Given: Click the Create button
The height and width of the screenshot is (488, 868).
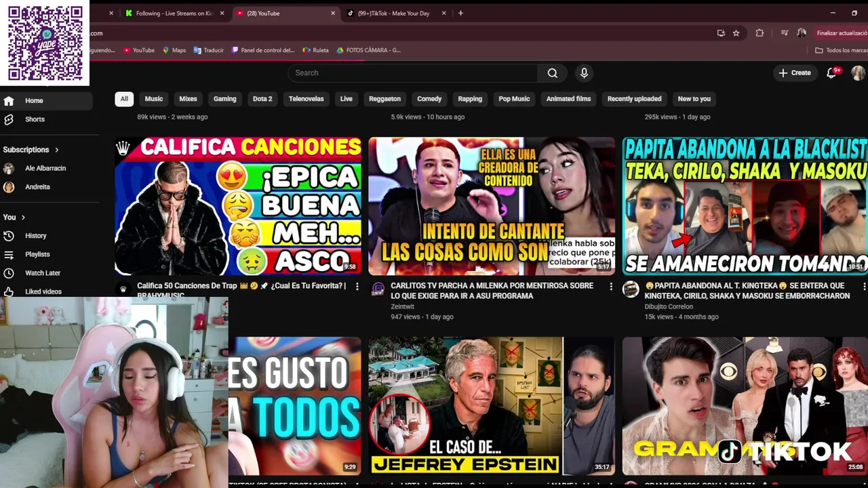Looking at the screenshot, I should tap(795, 73).
